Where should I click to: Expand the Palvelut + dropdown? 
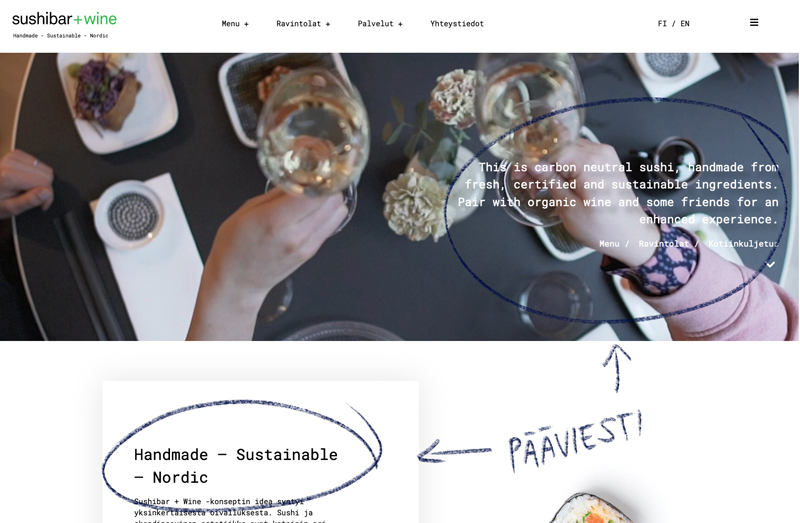point(380,23)
